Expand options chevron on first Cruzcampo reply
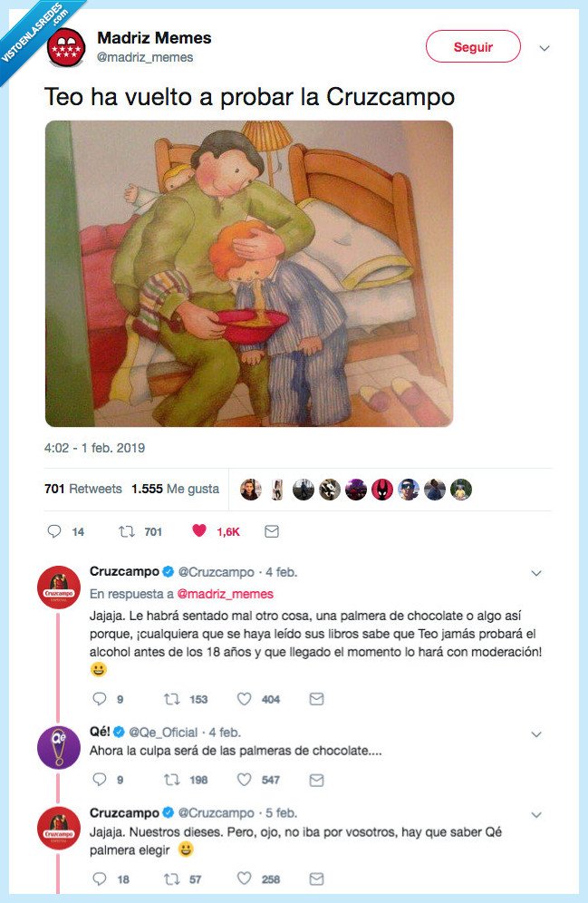Screen dimensions: 588x903 (x=536, y=573)
